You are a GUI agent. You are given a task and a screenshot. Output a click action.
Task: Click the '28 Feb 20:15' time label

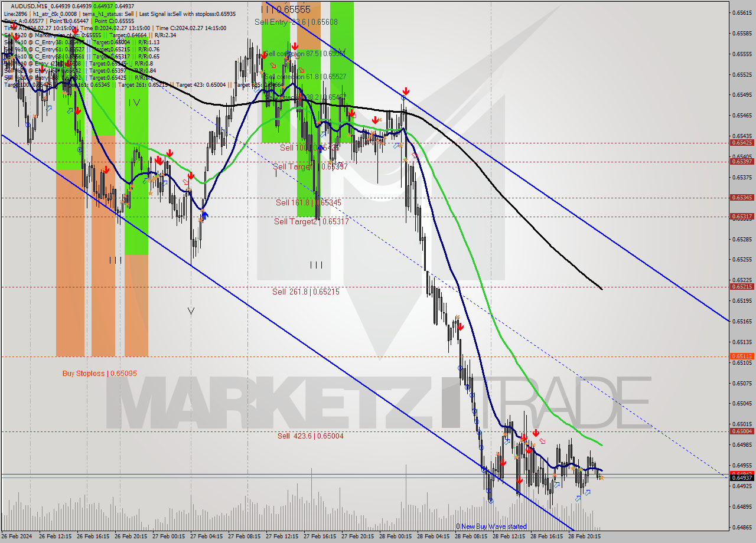click(584, 537)
